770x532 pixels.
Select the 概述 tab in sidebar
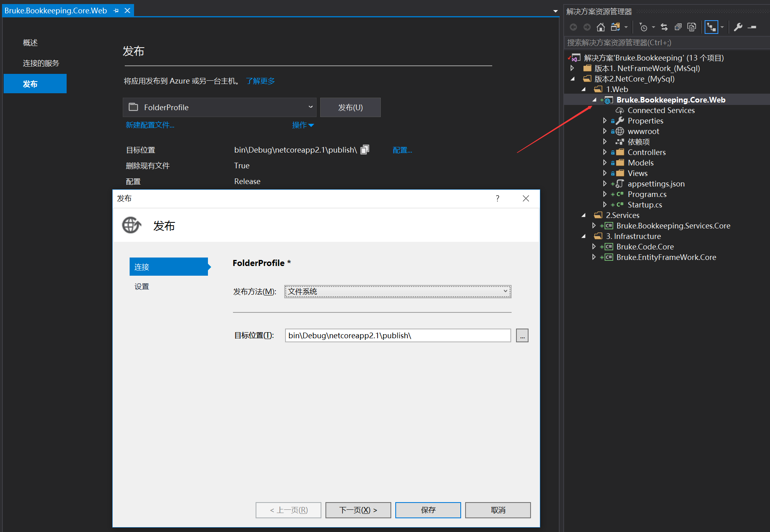pyautogui.click(x=30, y=43)
